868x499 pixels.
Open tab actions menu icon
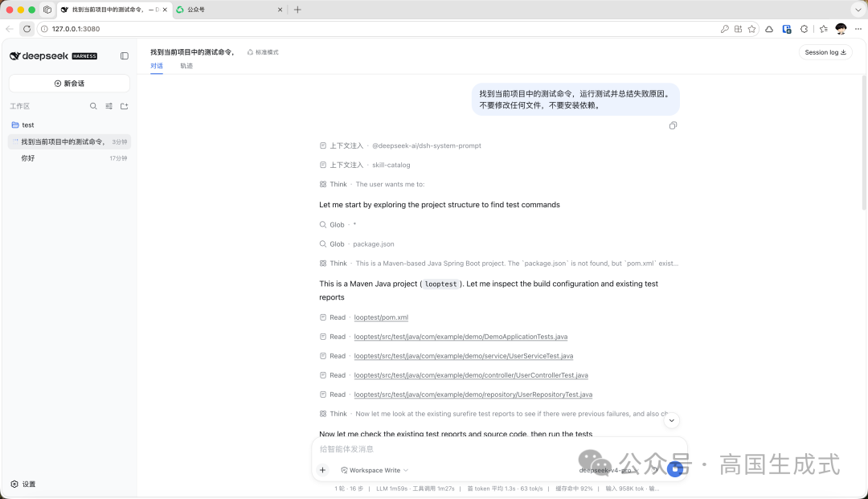[47, 10]
